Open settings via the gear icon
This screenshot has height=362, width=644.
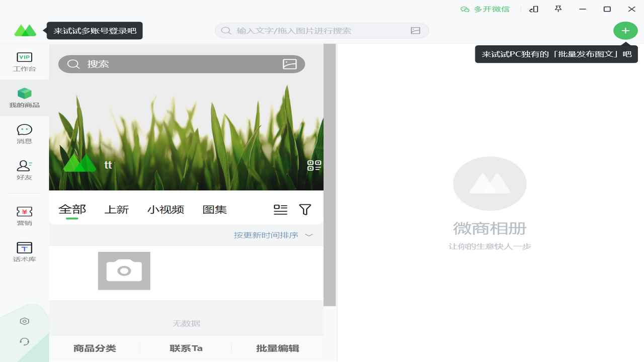click(x=24, y=321)
